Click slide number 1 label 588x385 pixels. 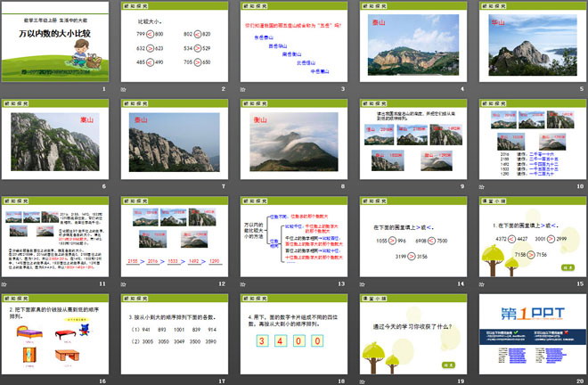104,89
